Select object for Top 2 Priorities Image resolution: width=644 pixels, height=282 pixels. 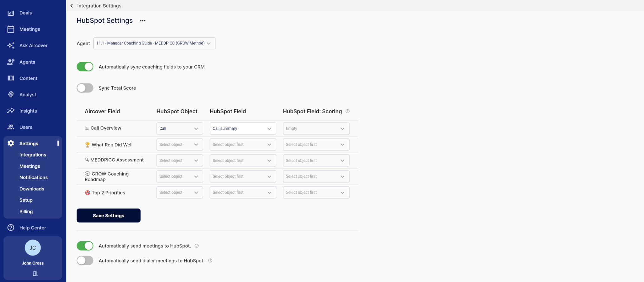[180, 192]
